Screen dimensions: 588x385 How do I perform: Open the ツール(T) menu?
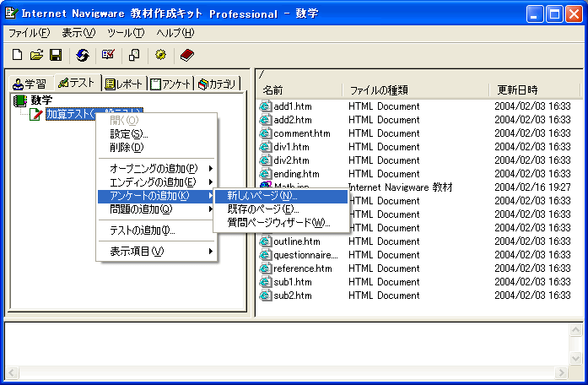(126, 33)
